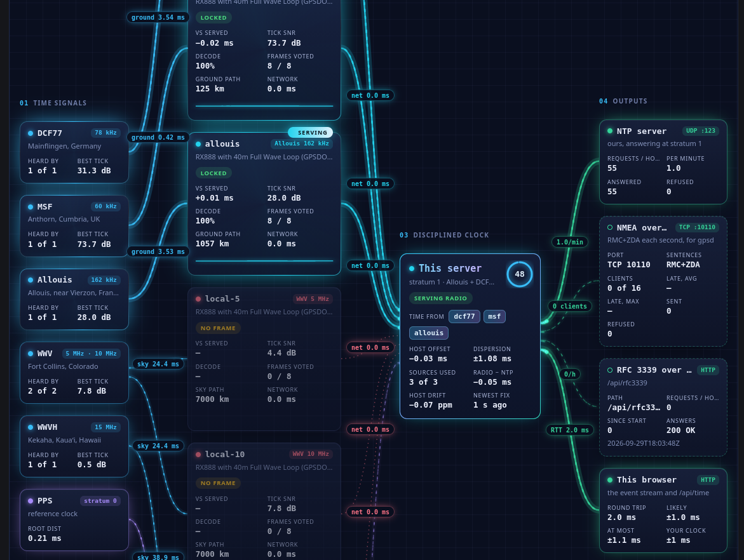
Task: Click the RFC 3339 answers value 200 OK
Action: [x=680, y=430]
